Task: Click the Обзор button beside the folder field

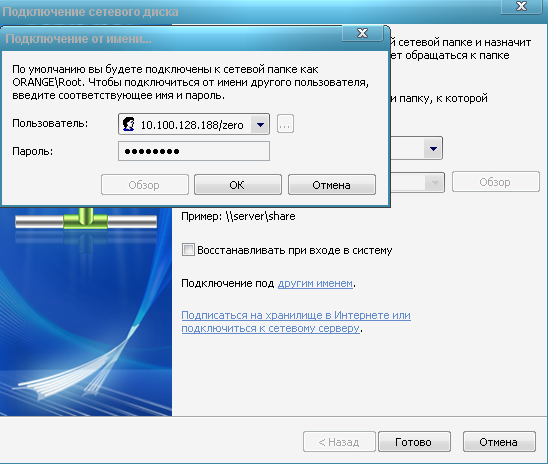Action: pyautogui.click(x=496, y=182)
